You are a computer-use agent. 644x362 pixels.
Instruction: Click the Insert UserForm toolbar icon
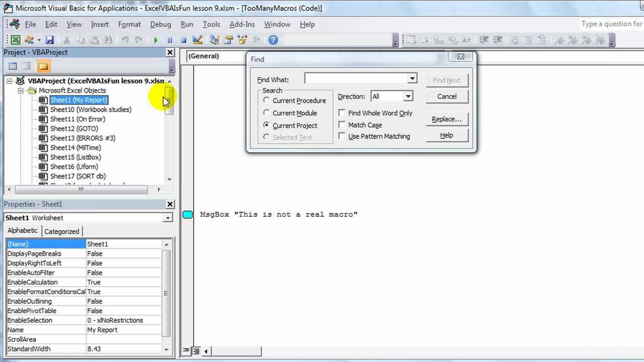(x=29, y=40)
